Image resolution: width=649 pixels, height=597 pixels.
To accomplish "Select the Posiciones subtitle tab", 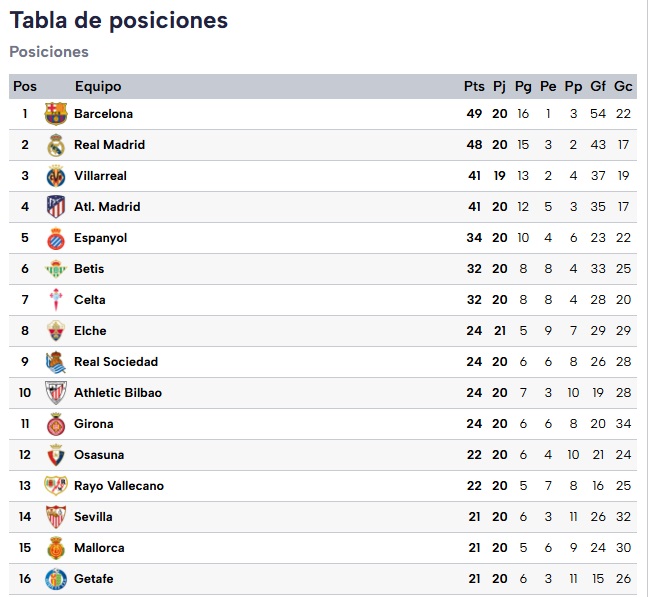I will pos(49,52).
